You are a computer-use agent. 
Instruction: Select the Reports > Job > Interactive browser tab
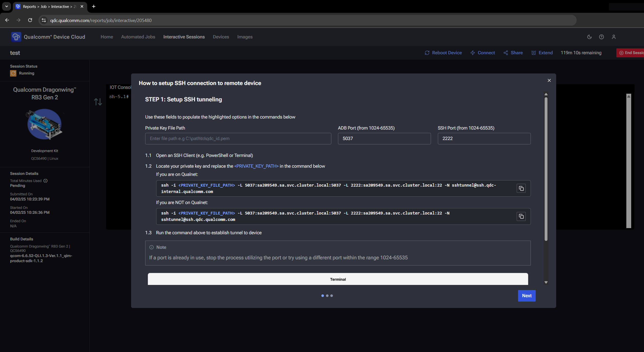point(49,6)
